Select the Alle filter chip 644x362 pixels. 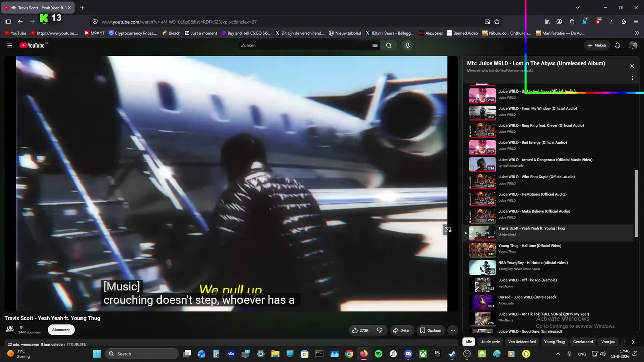coord(469,342)
